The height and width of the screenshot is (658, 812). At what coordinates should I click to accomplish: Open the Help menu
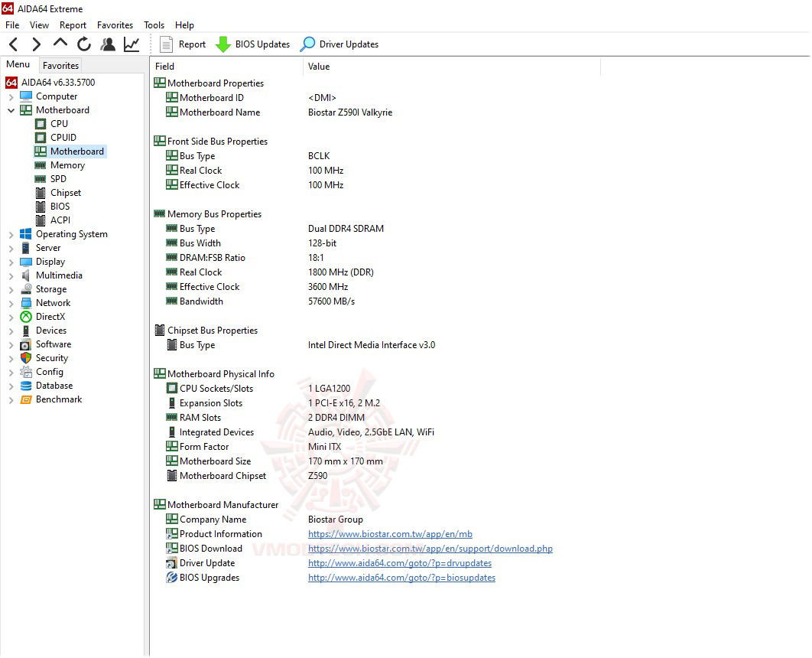click(184, 25)
